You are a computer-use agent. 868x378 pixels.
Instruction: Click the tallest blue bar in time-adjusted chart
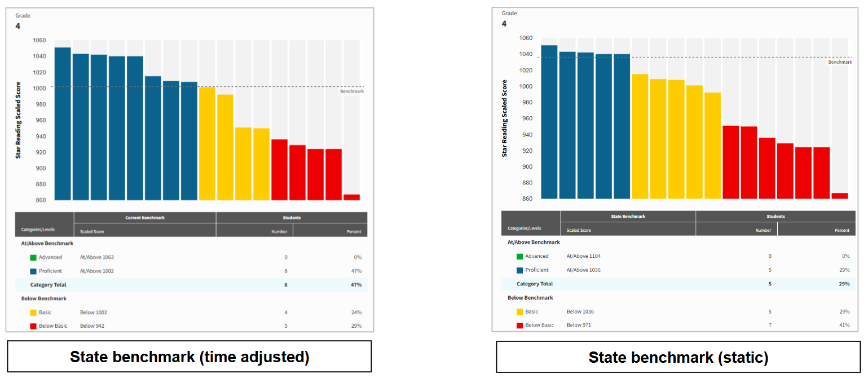click(x=63, y=124)
